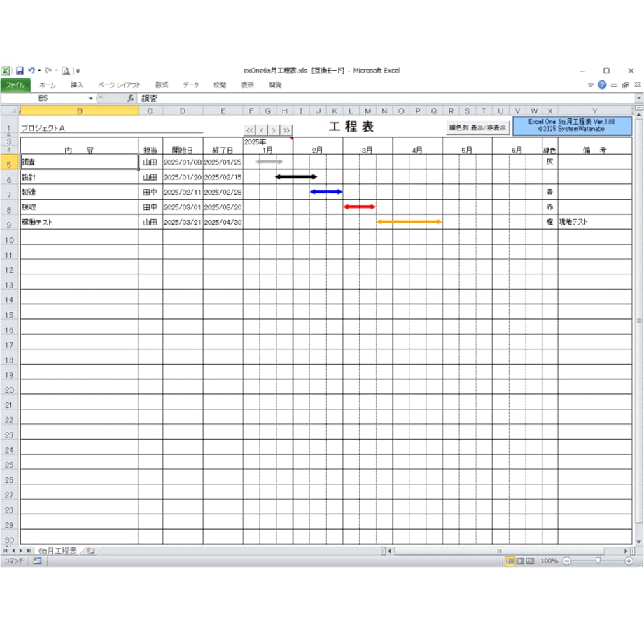Click cell 稼働テスト in row 9

(80, 222)
